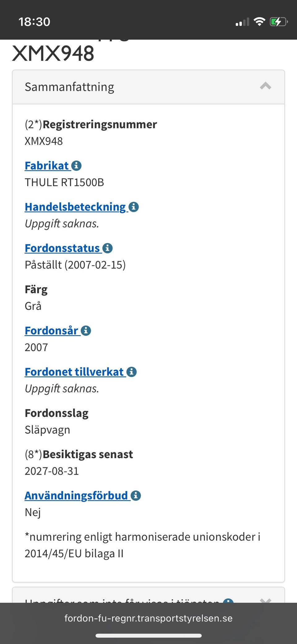This screenshot has width=297, height=644.
Task: Tap the info icon next to Handelsbeteckning
Action: [x=134, y=207]
